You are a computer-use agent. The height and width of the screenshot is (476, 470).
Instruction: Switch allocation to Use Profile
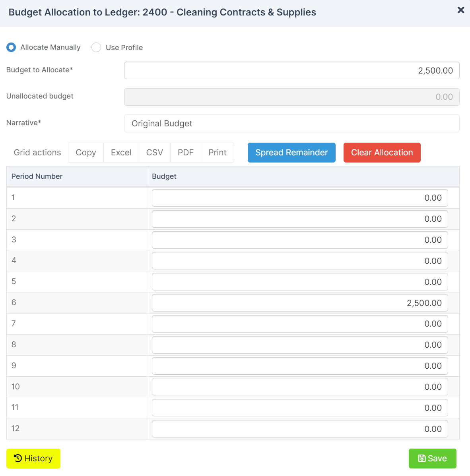[x=96, y=47]
